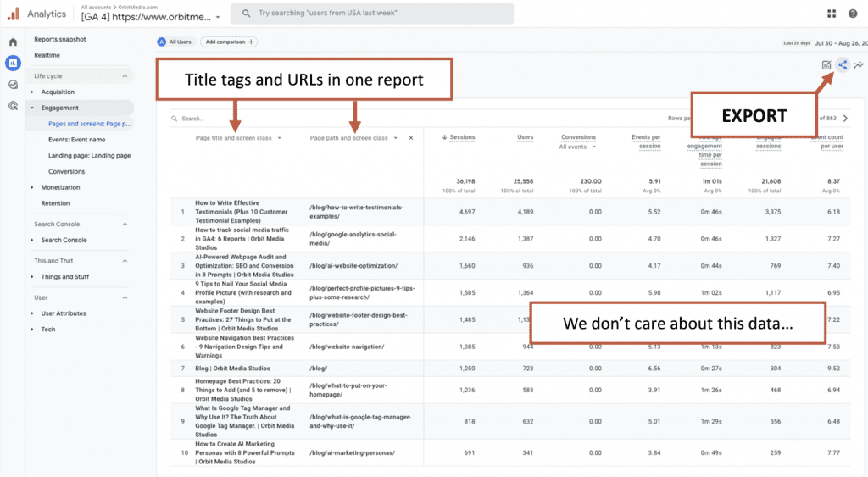This screenshot has width=868, height=477.
Task: Open Conversions All events dropdown
Action: pyautogui.click(x=578, y=147)
